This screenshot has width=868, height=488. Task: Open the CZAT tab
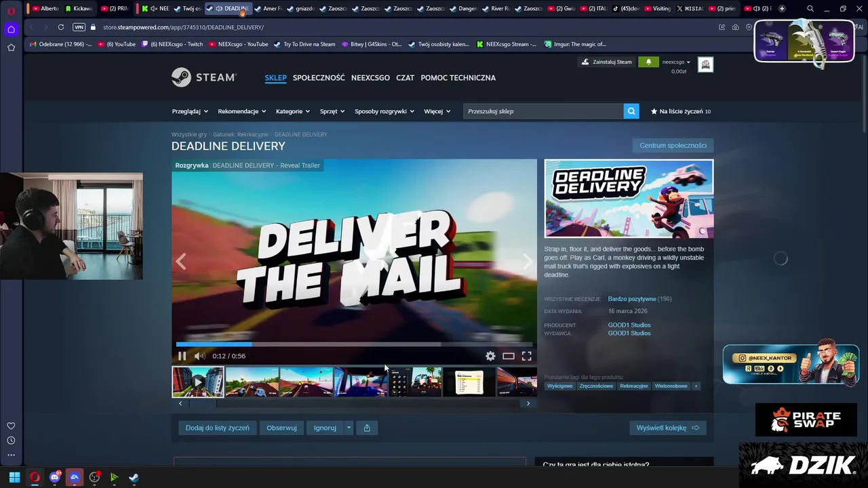[x=405, y=77]
